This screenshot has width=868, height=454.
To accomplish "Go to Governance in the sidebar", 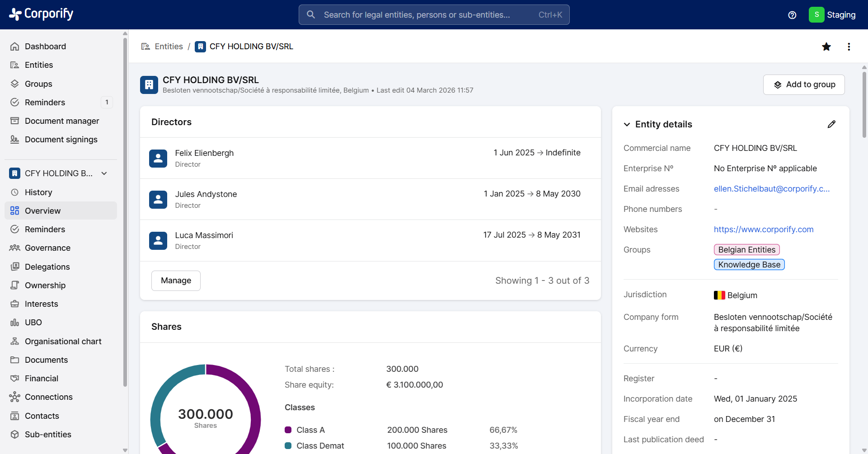I will click(47, 248).
